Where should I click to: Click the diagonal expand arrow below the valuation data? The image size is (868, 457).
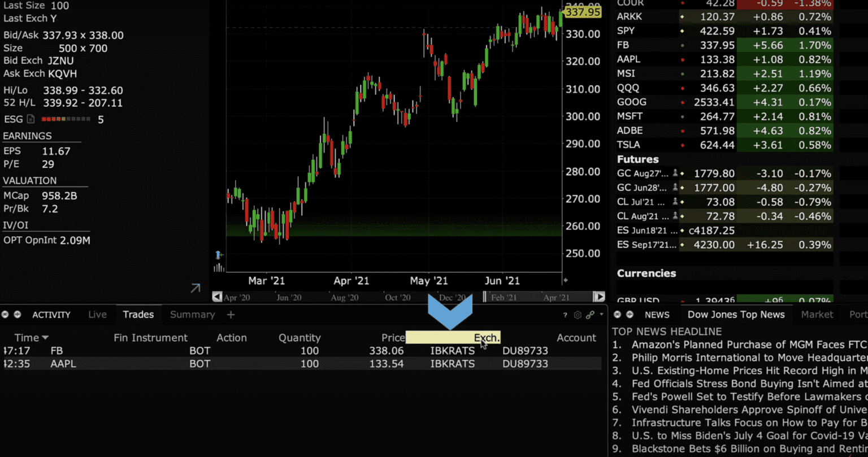pyautogui.click(x=194, y=288)
